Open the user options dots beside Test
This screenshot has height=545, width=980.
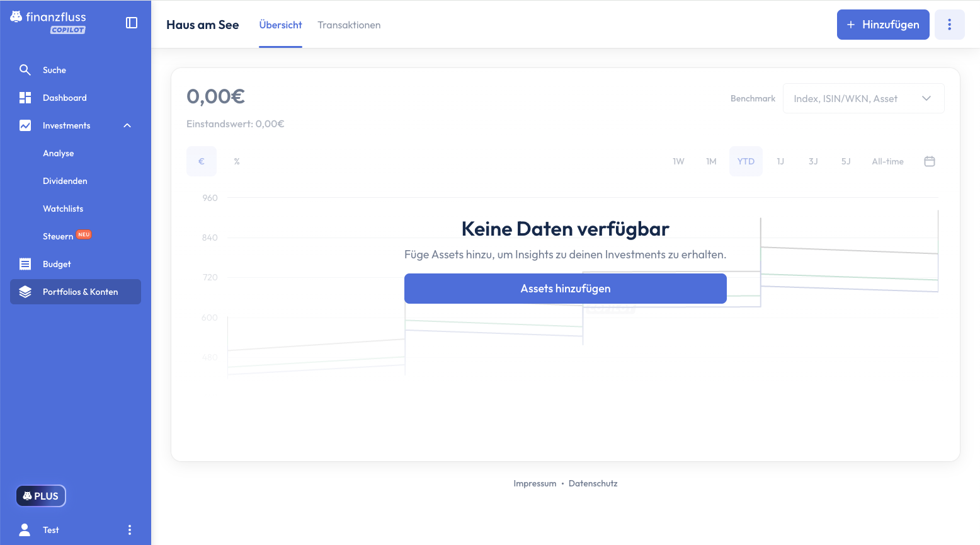[130, 530]
